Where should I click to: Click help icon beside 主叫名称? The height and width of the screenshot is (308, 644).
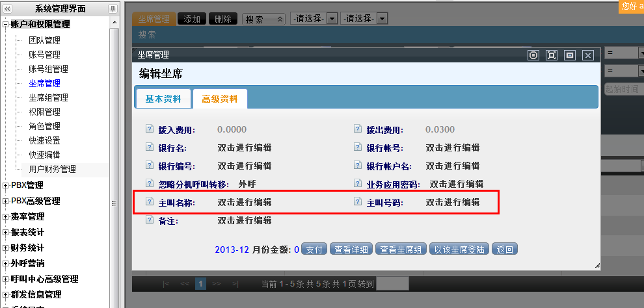coord(149,202)
